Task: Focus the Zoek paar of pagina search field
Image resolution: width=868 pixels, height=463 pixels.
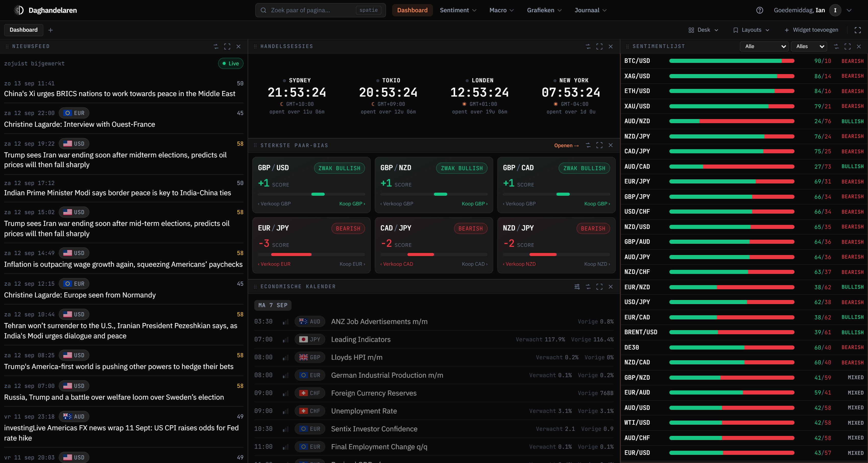Action: click(x=320, y=10)
